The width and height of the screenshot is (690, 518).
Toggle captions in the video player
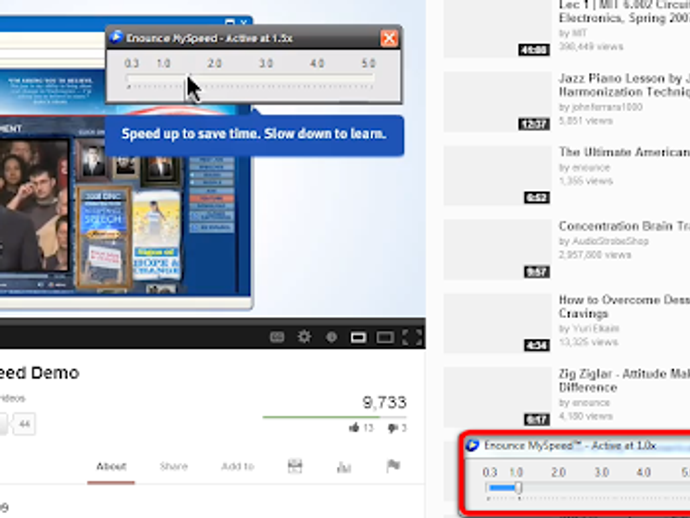click(x=277, y=337)
